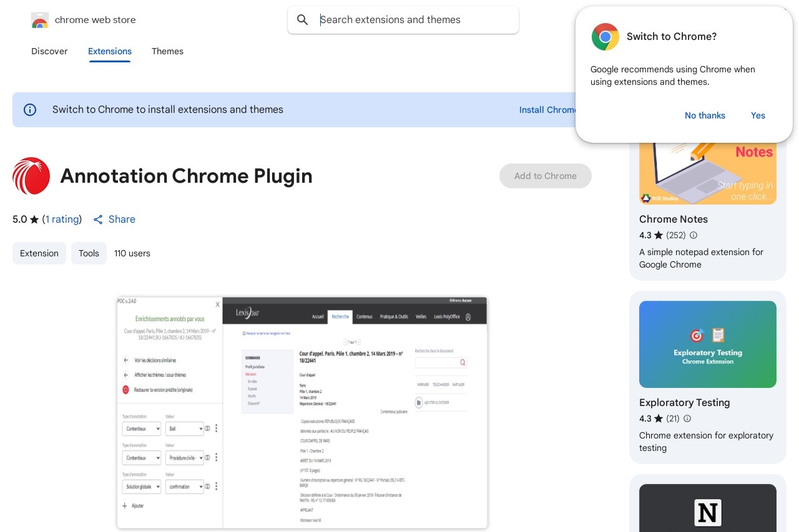
Task: Click the Exploratory Testing title
Action: tap(685, 403)
